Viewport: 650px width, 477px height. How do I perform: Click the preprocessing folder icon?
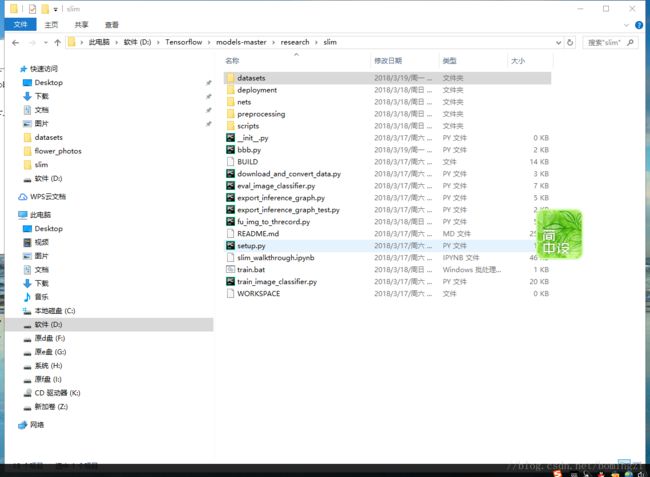click(x=231, y=114)
